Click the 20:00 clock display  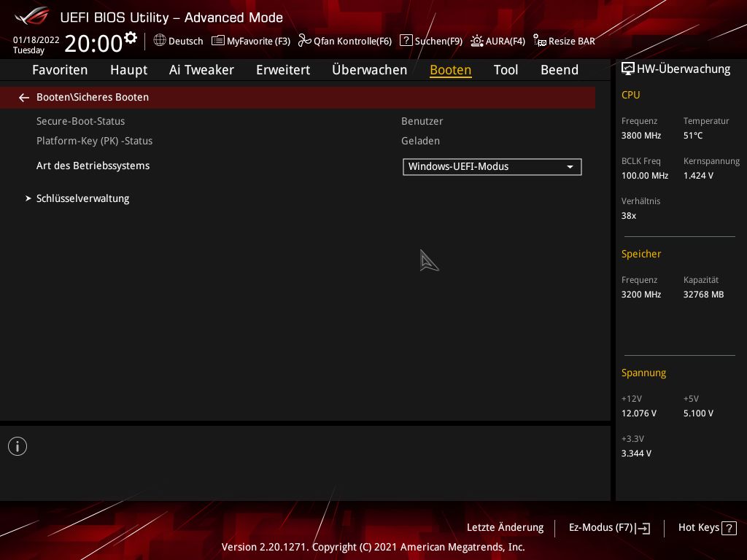[x=94, y=43]
